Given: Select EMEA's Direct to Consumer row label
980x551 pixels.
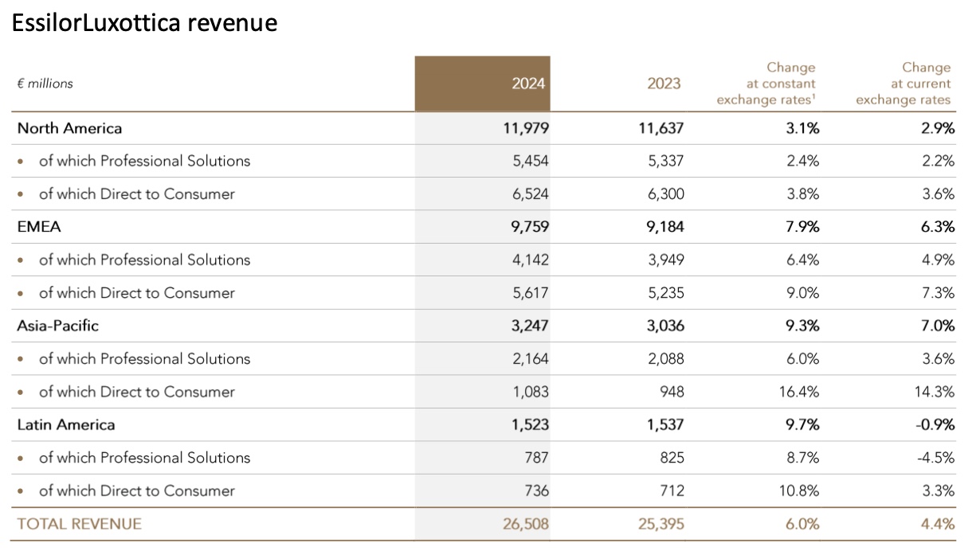Looking at the screenshot, I should click(137, 293).
